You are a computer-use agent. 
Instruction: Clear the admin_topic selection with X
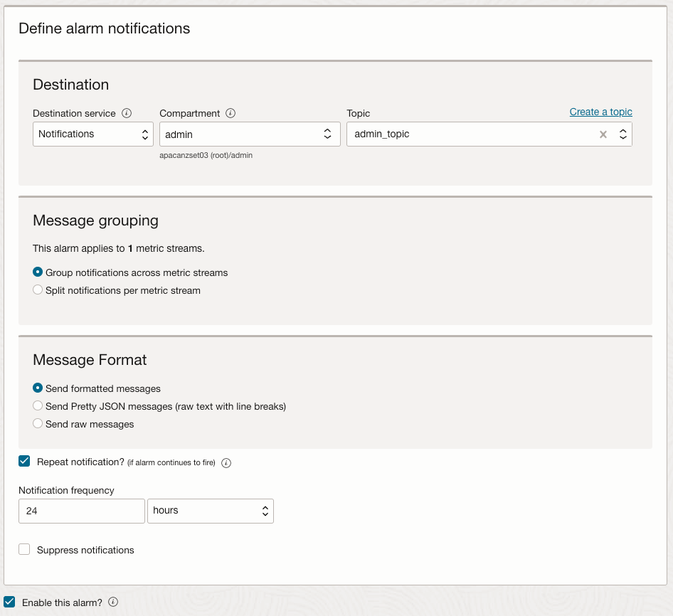point(603,134)
